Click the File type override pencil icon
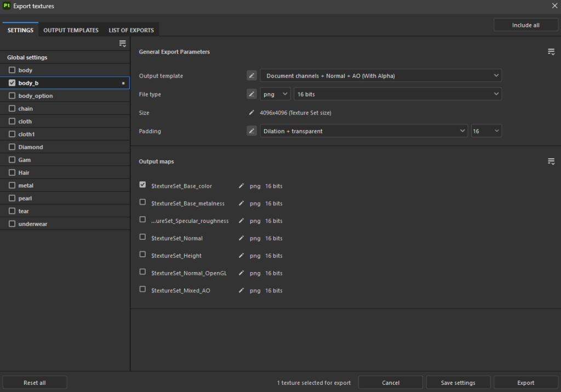This screenshot has height=392, width=561. [x=251, y=94]
